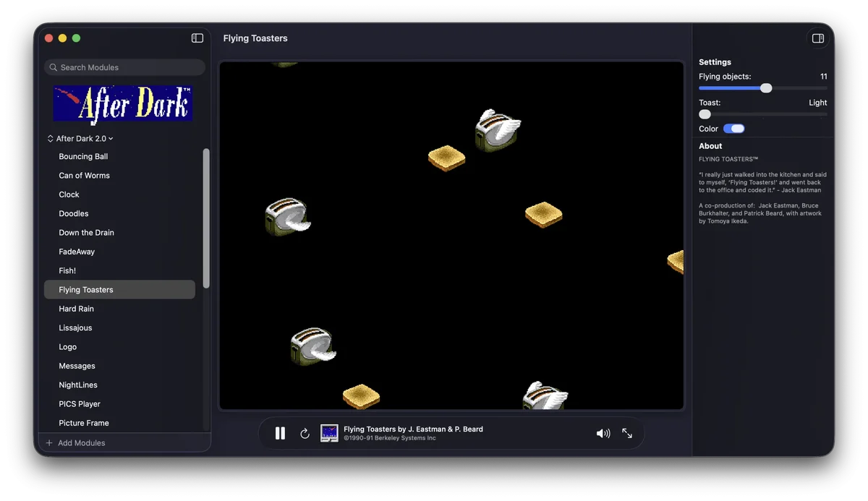
Task: Click the magnifier icon in search field
Action: click(x=54, y=67)
